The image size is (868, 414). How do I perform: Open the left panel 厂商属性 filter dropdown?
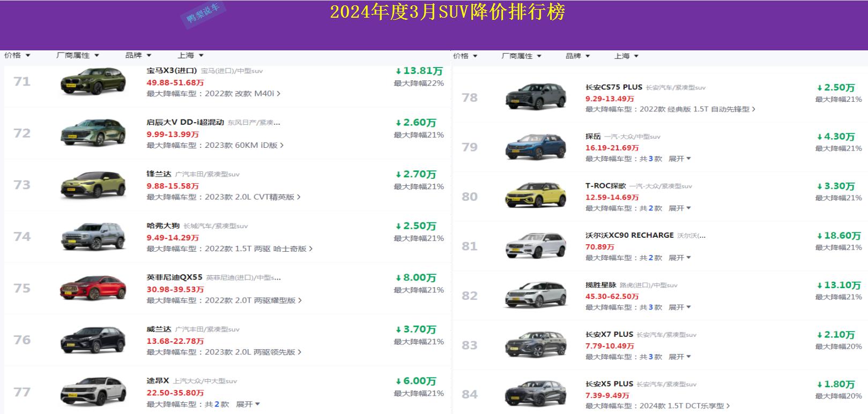coord(77,55)
